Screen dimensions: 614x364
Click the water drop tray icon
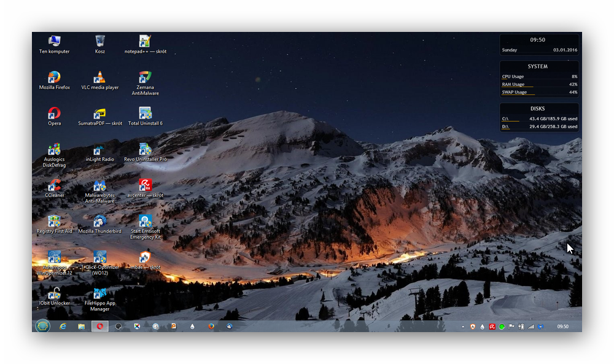pos(483,327)
